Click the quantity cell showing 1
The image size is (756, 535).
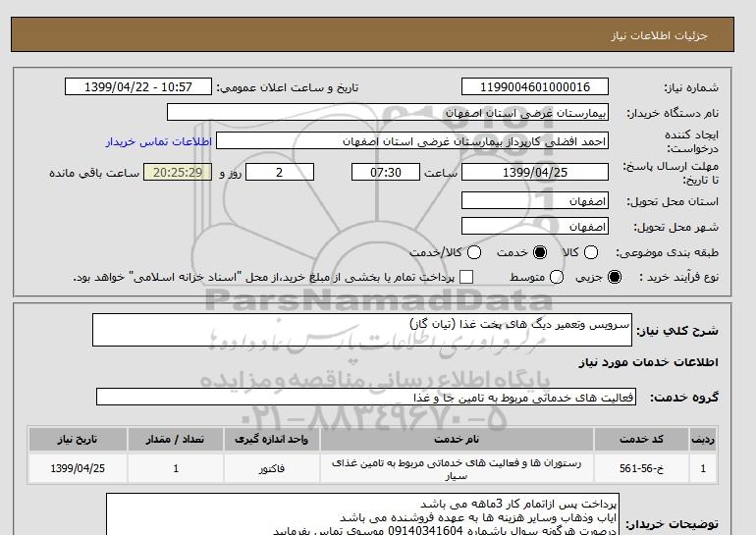click(x=176, y=468)
